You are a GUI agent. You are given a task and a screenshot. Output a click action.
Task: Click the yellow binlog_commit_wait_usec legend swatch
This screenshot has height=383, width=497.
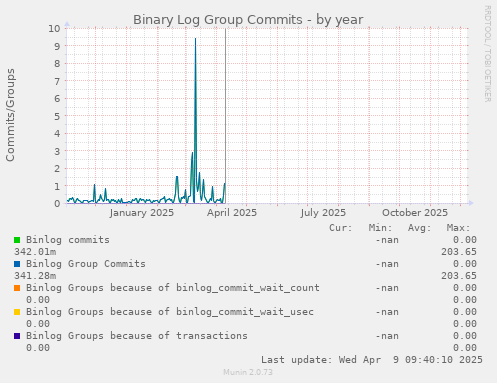pyautogui.click(x=17, y=312)
